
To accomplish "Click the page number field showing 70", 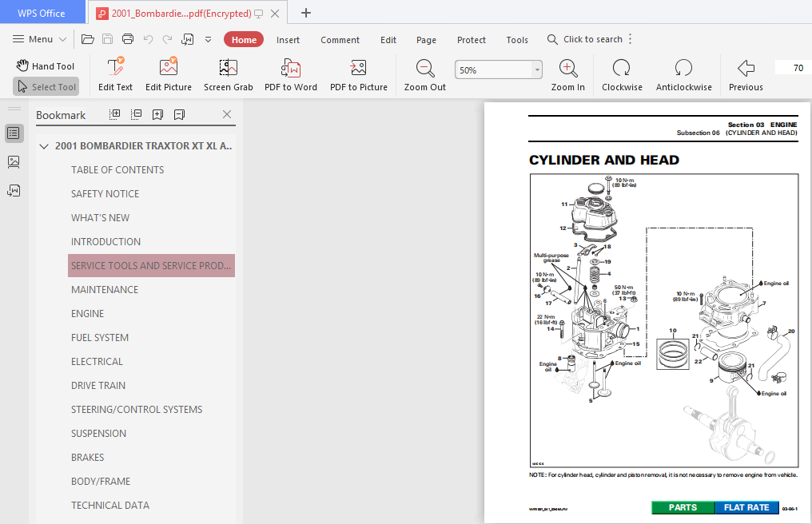I will [x=793, y=68].
